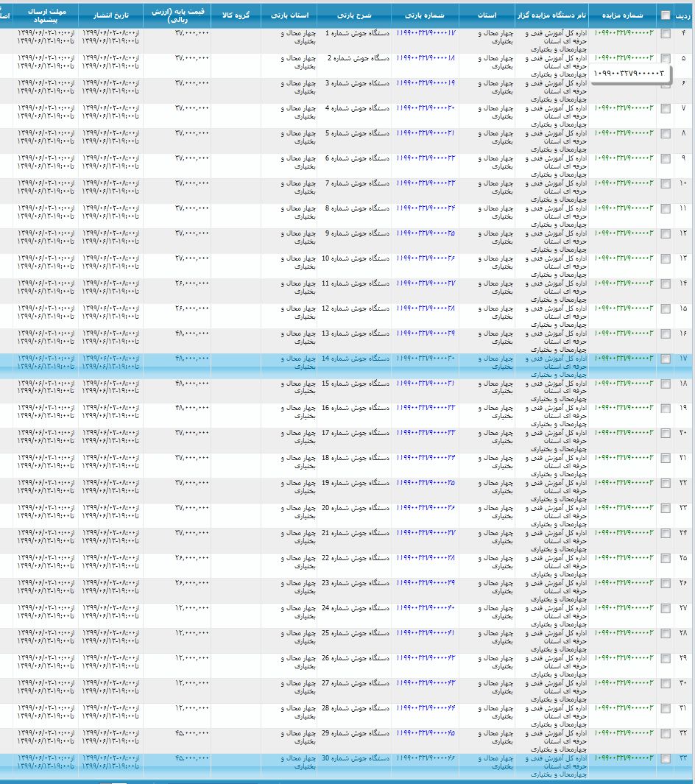Screen dimensions: 695x784
Task: Tick the checkbox for row ۴
Action: pyautogui.click(x=666, y=34)
